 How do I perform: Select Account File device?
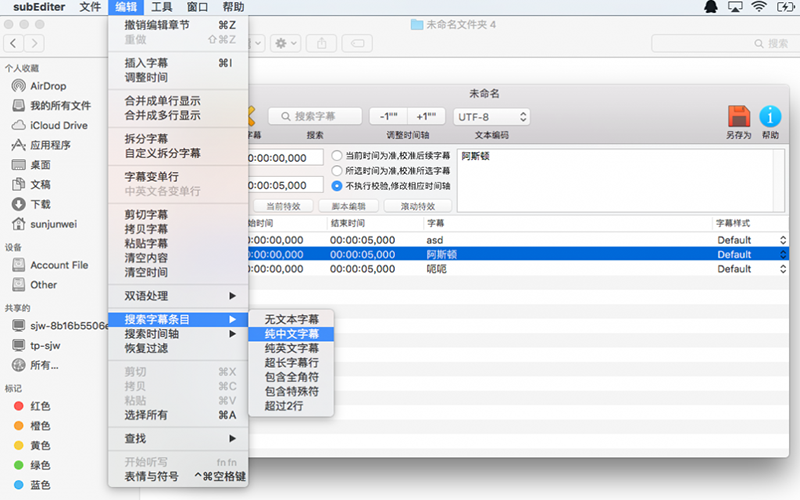[x=50, y=265]
